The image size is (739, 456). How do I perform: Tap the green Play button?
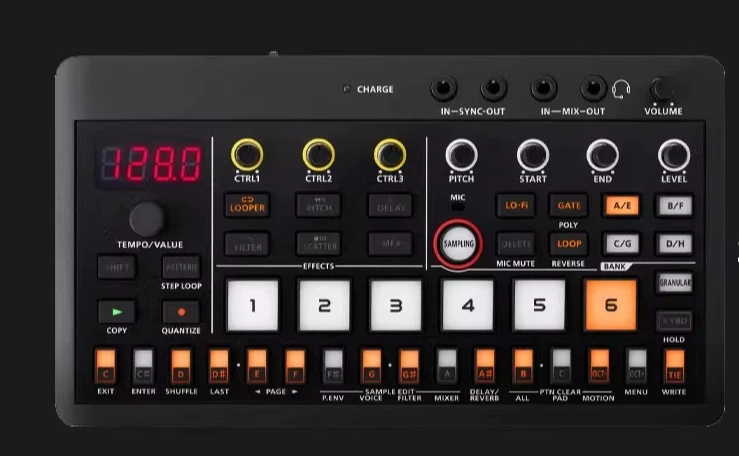tap(117, 312)
